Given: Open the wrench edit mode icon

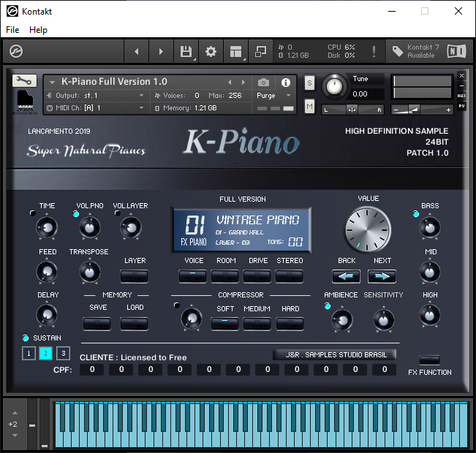Looking at the screenshot, I should pos(24,80).
